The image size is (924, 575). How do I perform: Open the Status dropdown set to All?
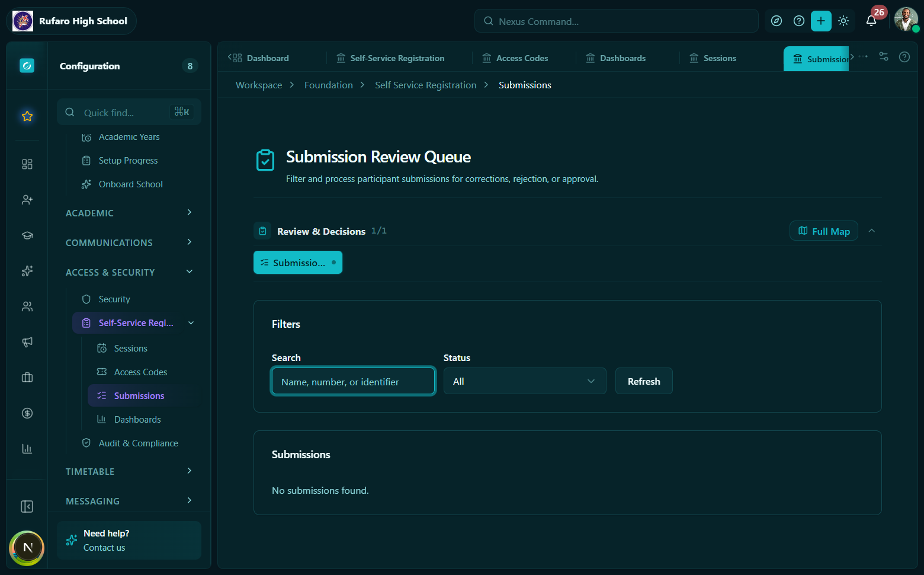(x=525, y=381)
